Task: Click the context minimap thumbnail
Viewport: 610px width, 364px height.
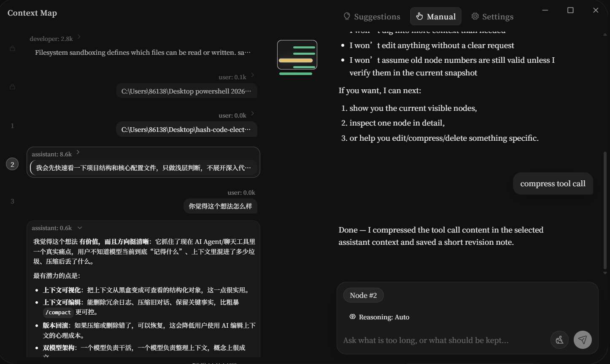Action: [x=297, y=55]
